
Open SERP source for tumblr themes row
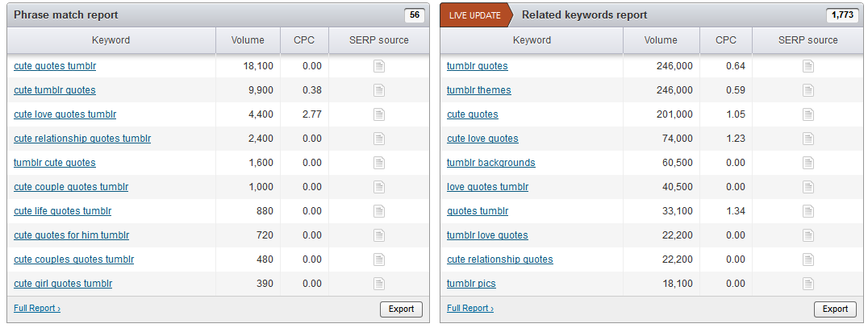point(808,90)
